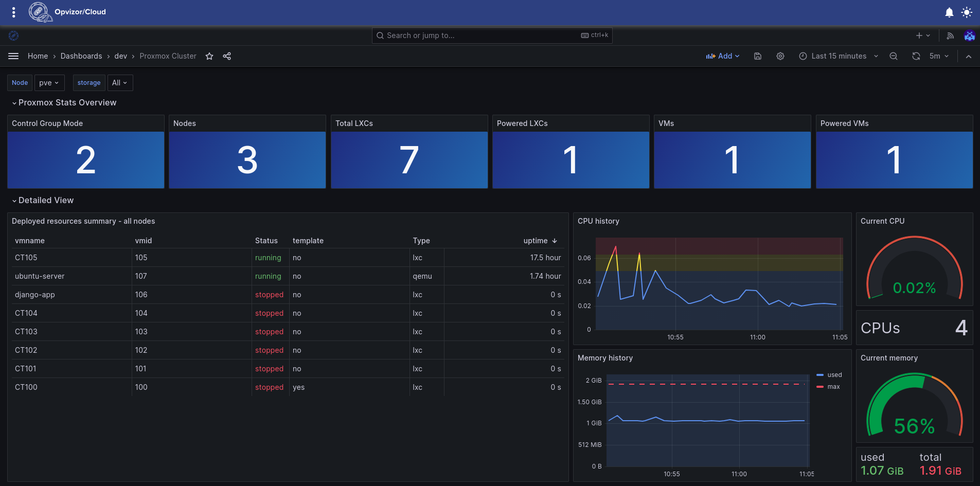Click the VMs panel title
The height and width of the screenshot is (486, 980).
pos(666,123)
